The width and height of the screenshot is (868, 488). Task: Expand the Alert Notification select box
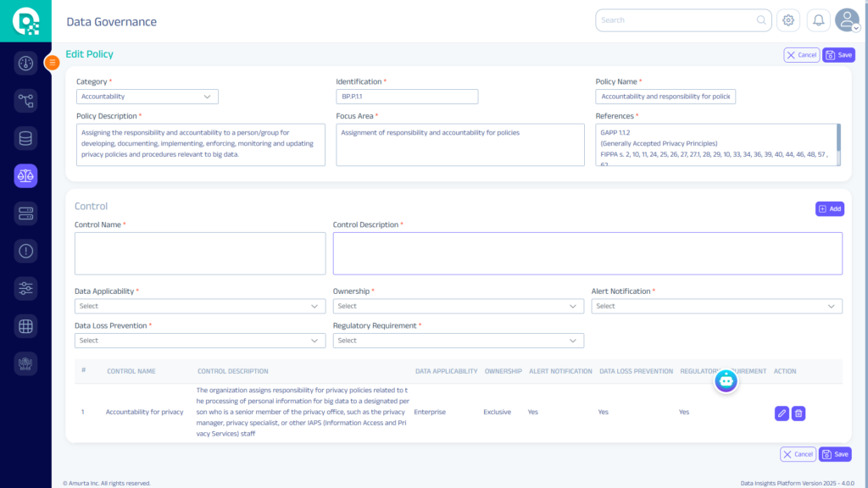point(716,306)
